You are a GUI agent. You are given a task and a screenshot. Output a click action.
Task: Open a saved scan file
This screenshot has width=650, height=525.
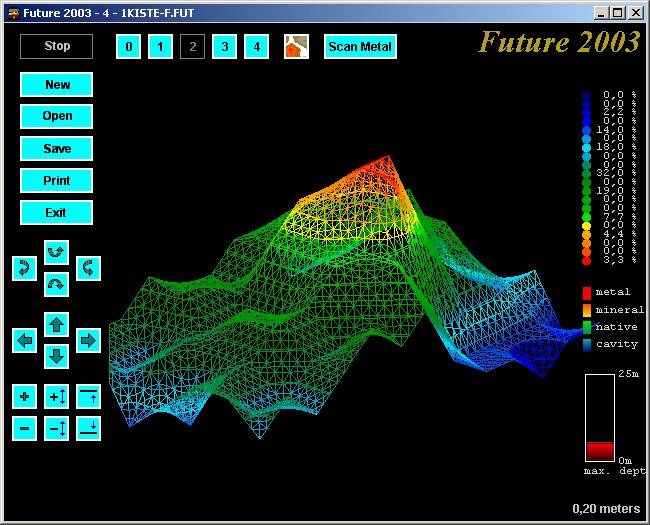(x=56, y=117)
